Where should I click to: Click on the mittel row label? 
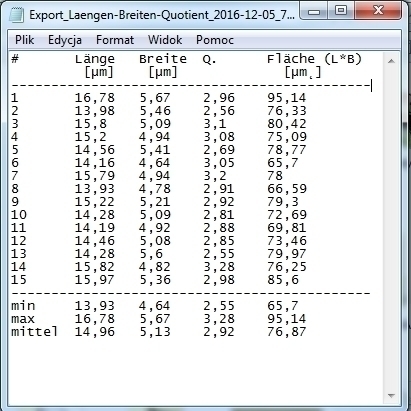pyautogui.click(x=35, y=332)
